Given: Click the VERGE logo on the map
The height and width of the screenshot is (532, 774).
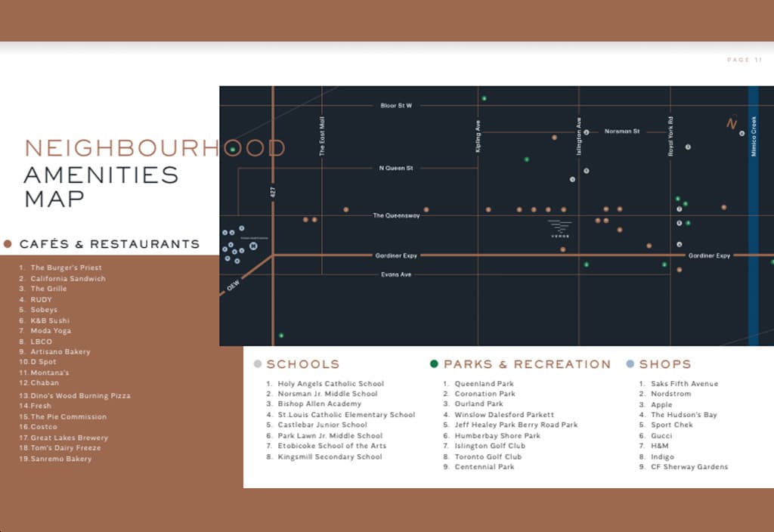Looking at the screenshot, I should pos(560,229).
